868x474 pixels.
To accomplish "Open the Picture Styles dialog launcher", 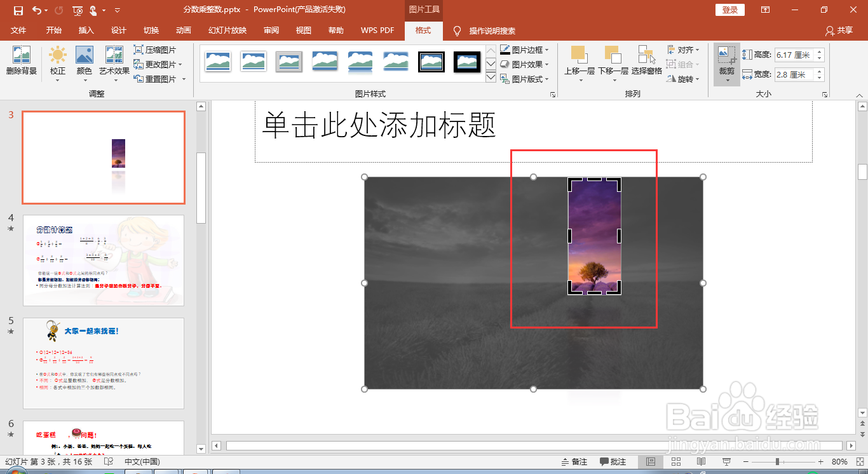I will pos(553,94).
